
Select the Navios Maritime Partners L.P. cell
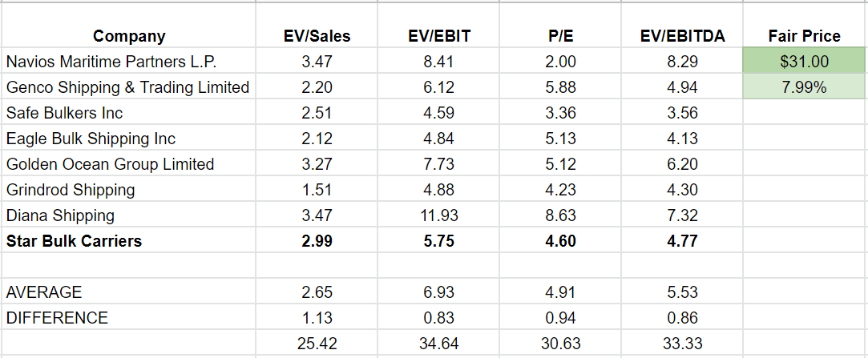point(112,62)
